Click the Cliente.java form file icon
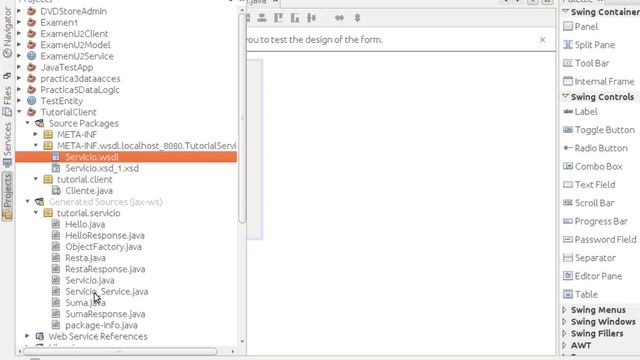Image resolution: width=640 pixels, height=360 pixels. (x=56, y=191)
